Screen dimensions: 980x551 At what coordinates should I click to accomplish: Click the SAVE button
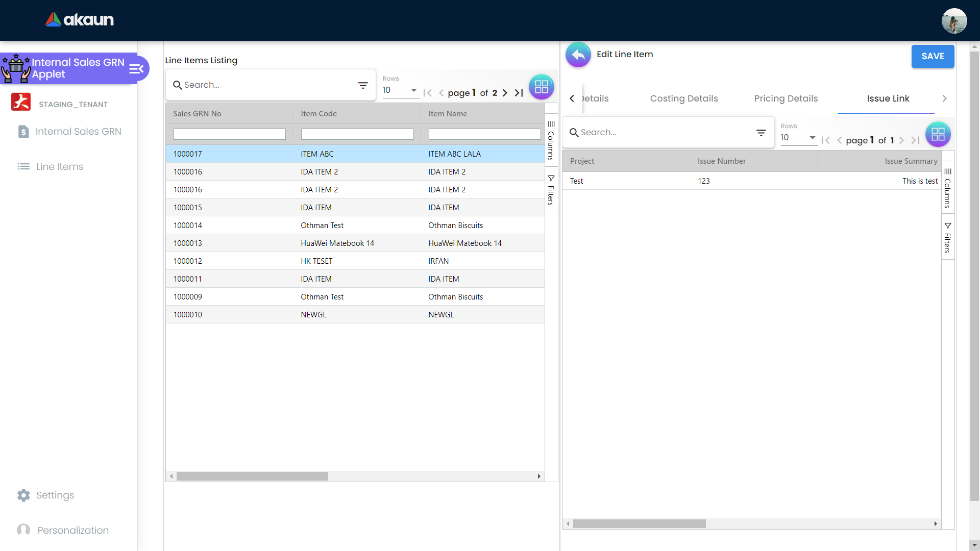[x=932, y=56]
